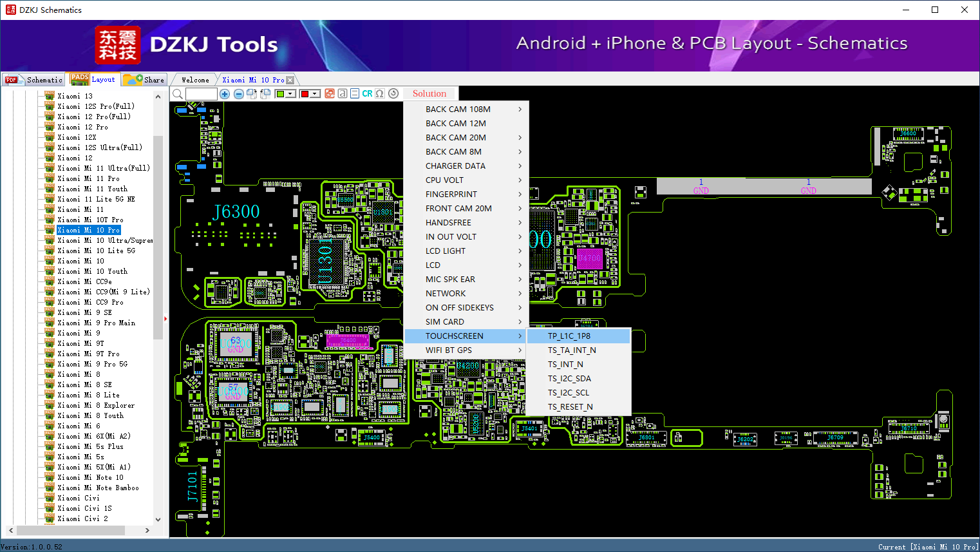
Task: Click the Omega resistance icon
Action: [x=380, y=93]
